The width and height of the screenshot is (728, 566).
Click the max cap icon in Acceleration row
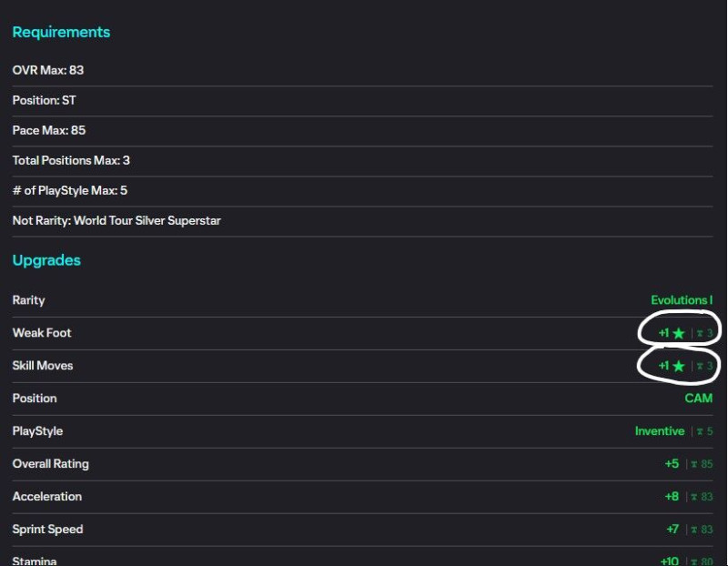[693, 498]
